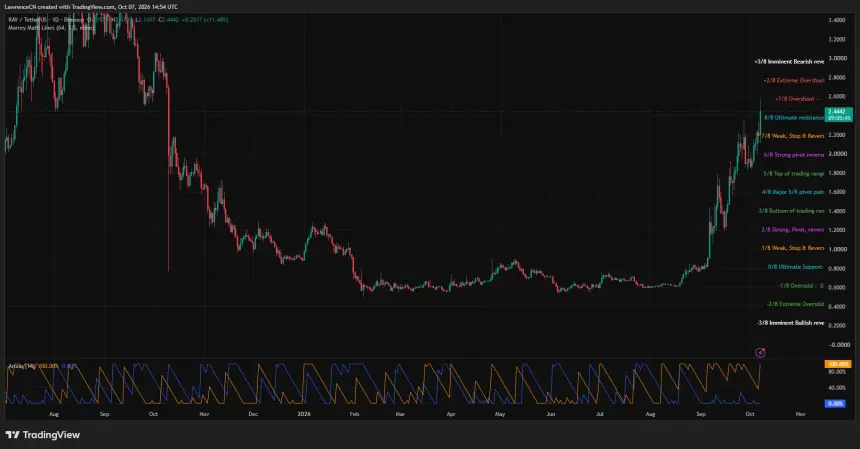Click the Oct label at right of time axis

coord(750,414)
